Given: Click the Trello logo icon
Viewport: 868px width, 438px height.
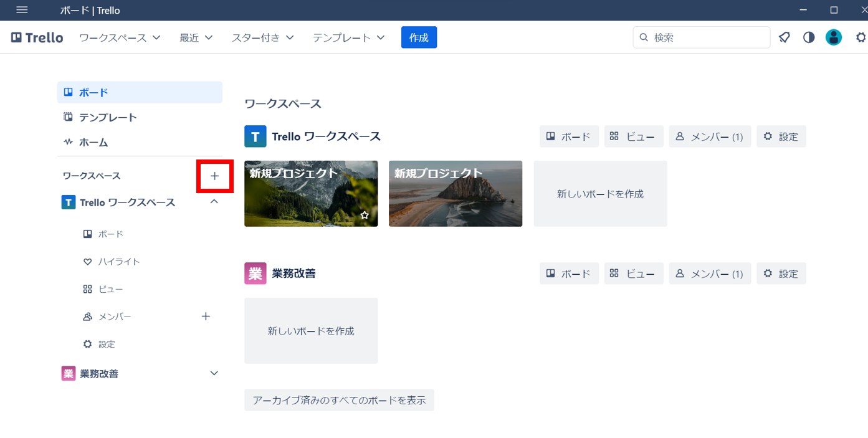Looking at the screenshot, I should [15, 37].
